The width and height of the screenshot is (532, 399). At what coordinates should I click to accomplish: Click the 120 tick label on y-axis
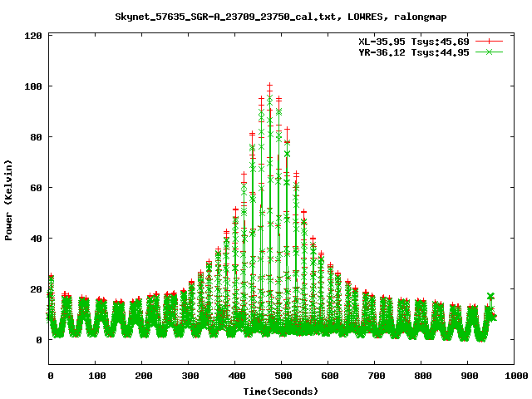[33, 36]
